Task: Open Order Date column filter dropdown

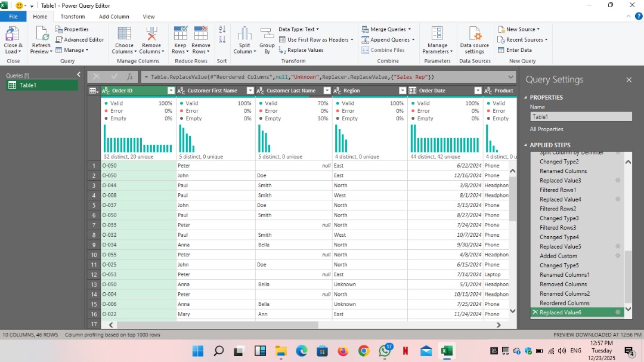Action: [478, 91]
